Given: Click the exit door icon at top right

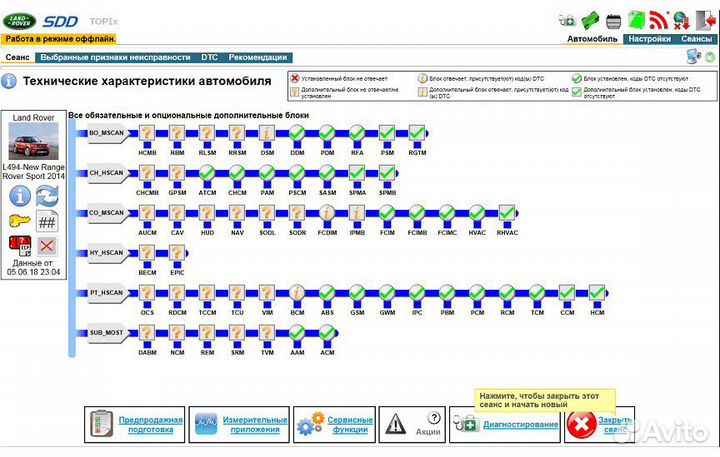Looking at the screenshot, I should click(706, 18).
